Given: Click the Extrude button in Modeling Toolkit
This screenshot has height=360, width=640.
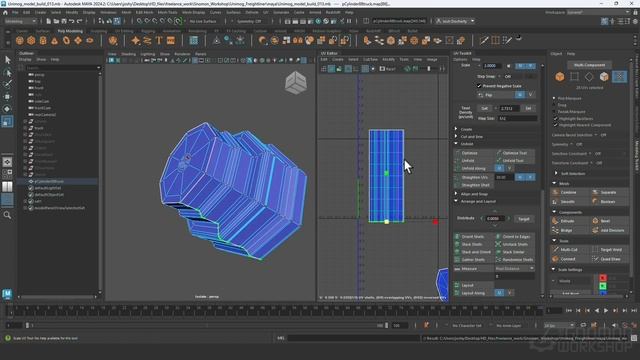Looking at the screenshot, I should click(570, 221).
